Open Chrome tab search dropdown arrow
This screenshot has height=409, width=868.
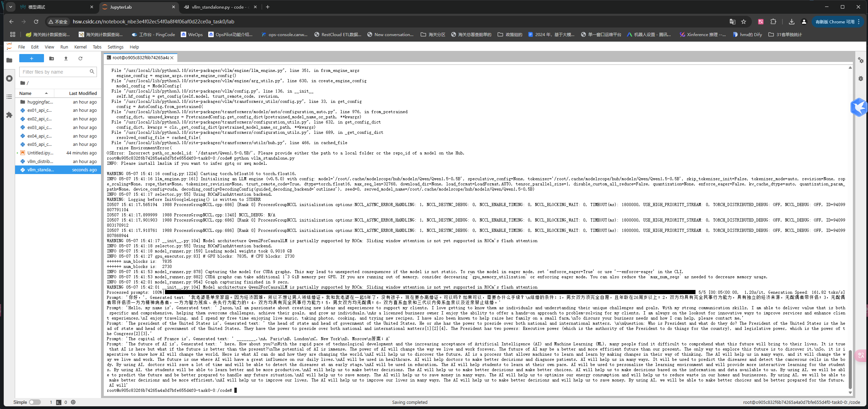[x=11, y=7]
